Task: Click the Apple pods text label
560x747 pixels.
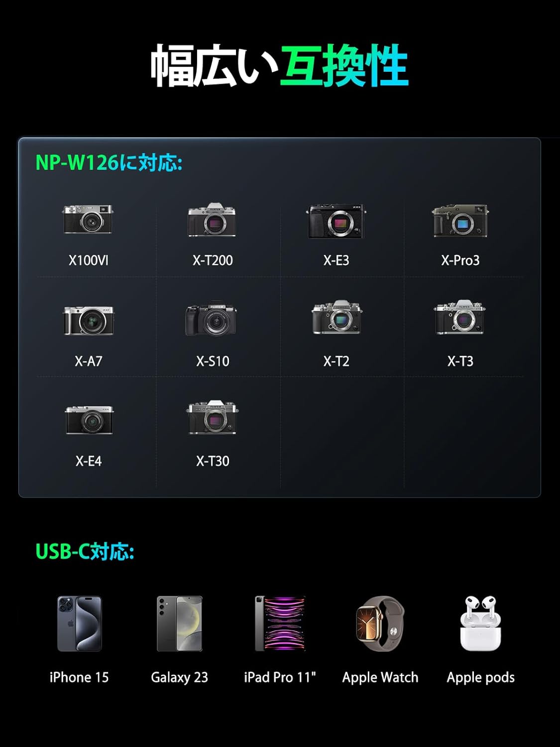Action: 480,678
